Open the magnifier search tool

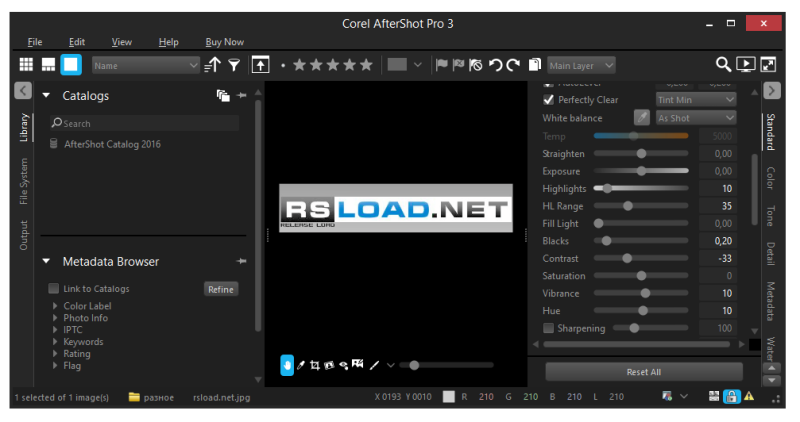723,64
